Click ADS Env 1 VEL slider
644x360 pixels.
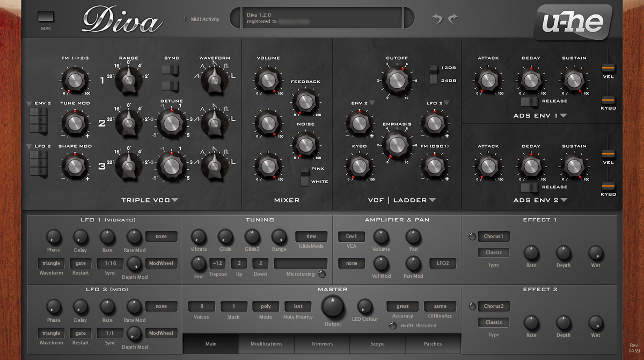608,68
